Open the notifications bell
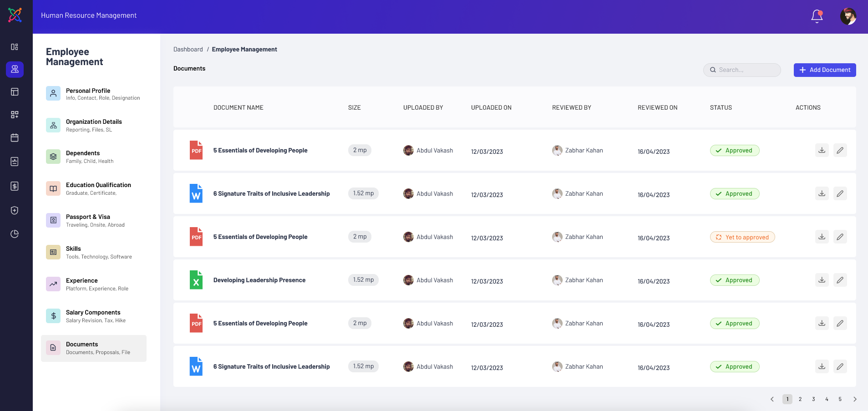The image size is (868, 411). (817, 16)
